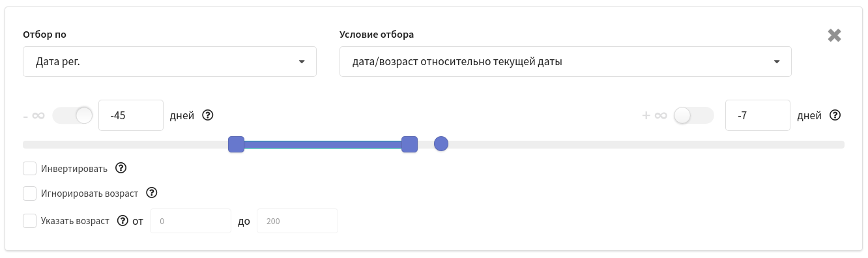Click the age 'от' field showing 0

(x=191, y=221)
